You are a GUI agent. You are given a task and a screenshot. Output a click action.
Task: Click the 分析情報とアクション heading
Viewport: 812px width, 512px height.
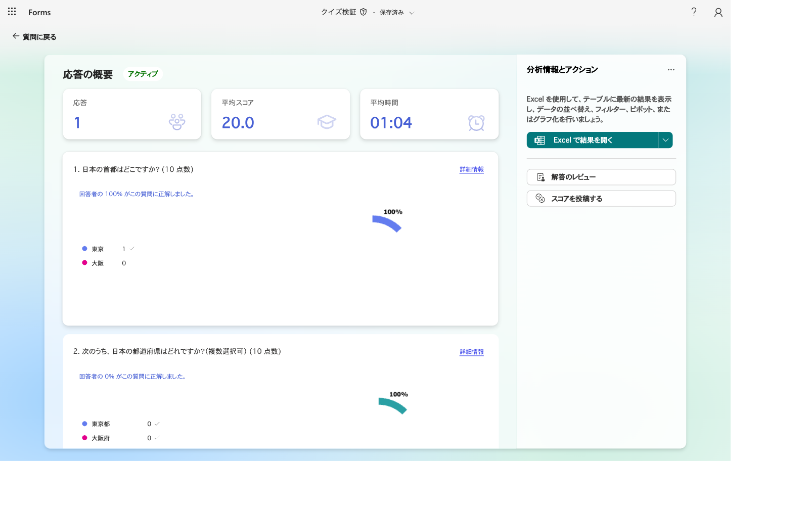click(x=562, y=70)
